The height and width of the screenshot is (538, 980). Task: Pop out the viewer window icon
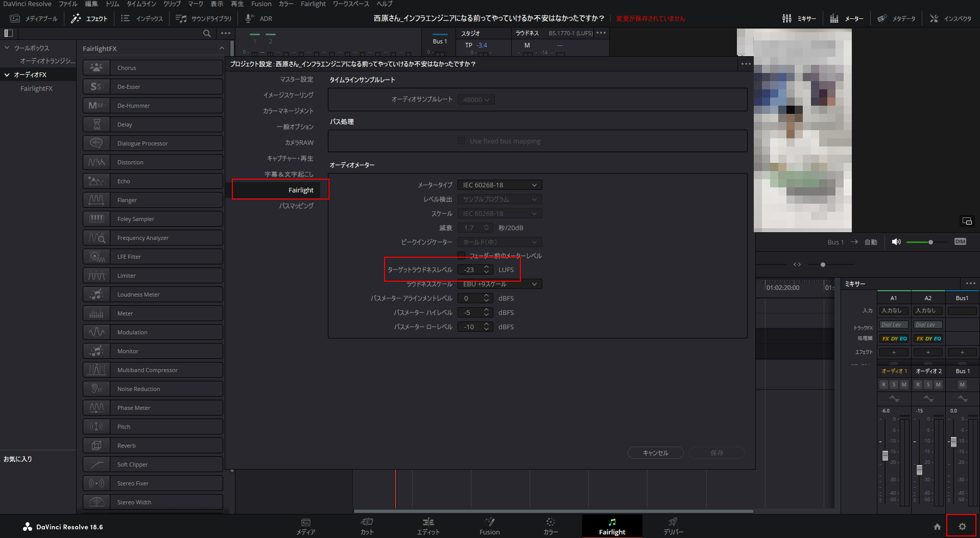(x=967, y=221)
